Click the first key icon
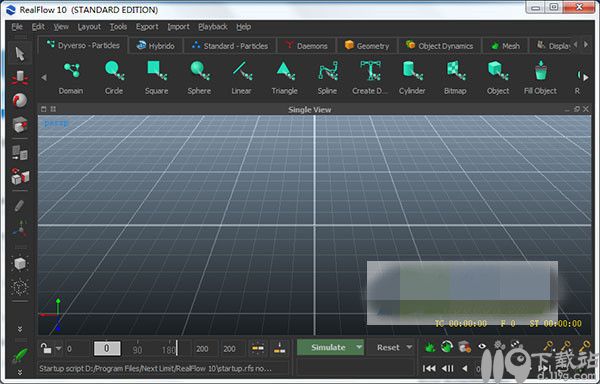The width and height of the screenshot is (600, 384). pyautogui.click(x=548, y=347)
